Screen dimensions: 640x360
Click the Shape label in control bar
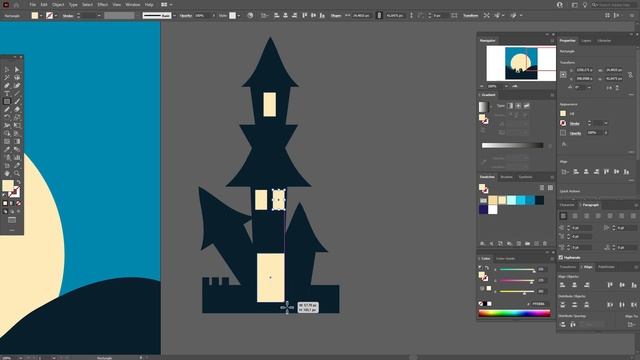click(x=336, y=16)
